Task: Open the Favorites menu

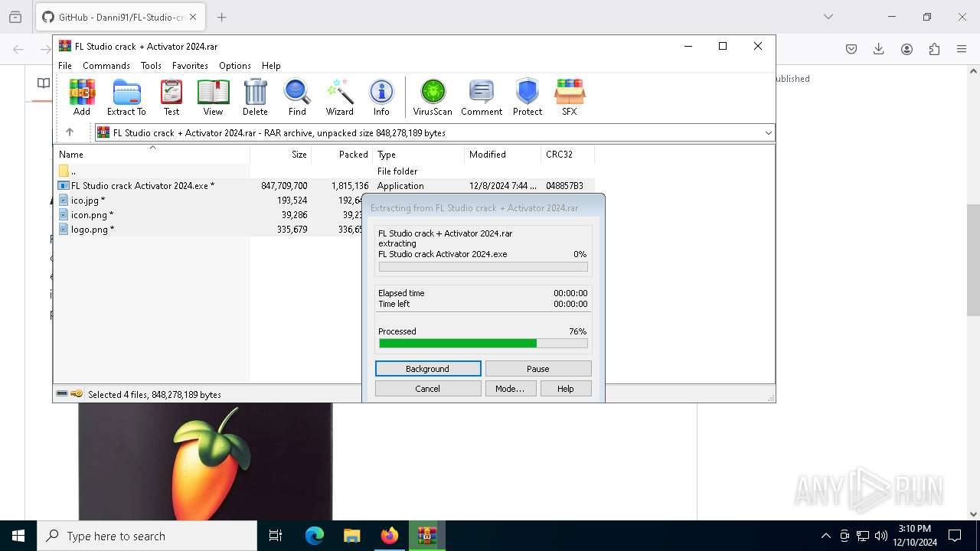Action: pos(190,66)
